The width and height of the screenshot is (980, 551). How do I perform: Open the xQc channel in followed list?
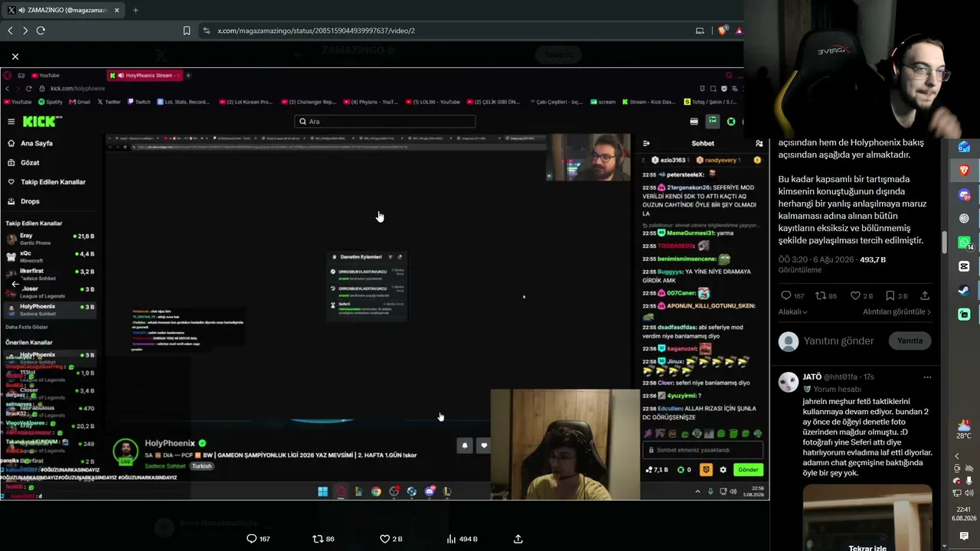click(50, 256)
